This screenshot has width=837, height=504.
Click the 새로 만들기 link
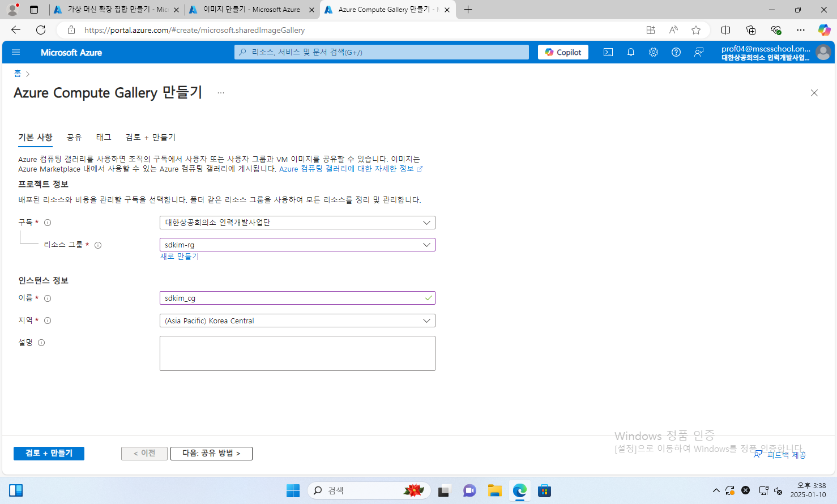(180, 257)
